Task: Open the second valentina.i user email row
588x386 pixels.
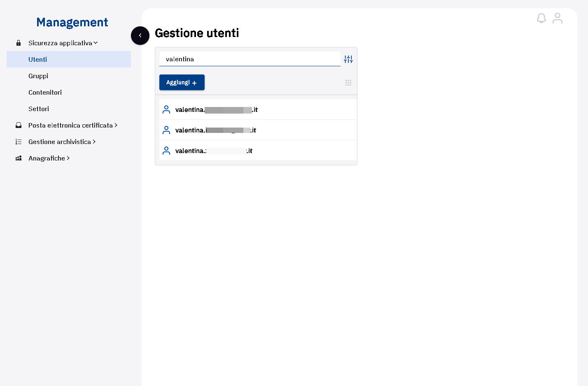Action: point(258,130)
